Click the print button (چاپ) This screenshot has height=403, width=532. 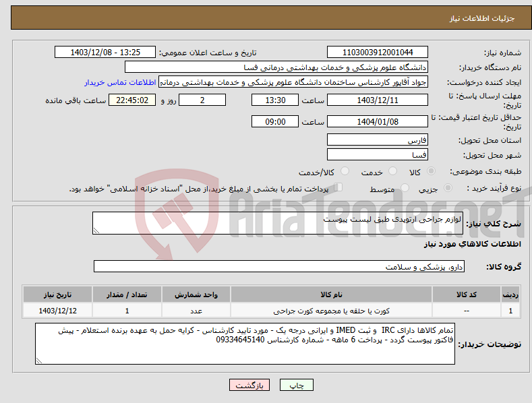pos(297,385)
